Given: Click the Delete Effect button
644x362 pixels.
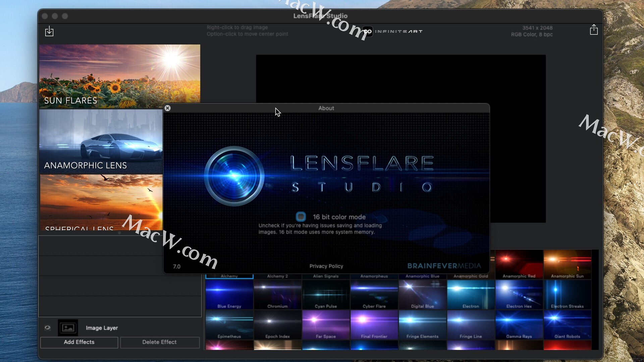Looking at the screenshot, I should 160,342.
